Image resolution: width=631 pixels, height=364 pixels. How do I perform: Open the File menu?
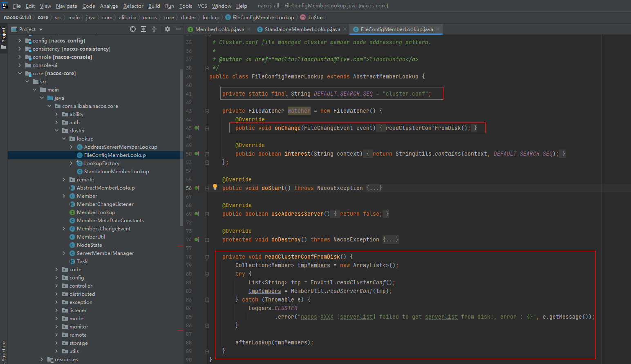(x=17, y=6)
